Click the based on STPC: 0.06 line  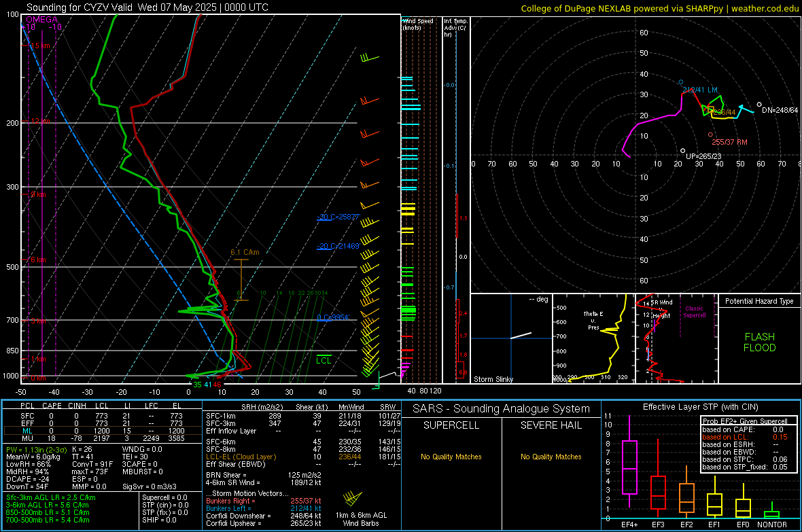click(745, 459)
